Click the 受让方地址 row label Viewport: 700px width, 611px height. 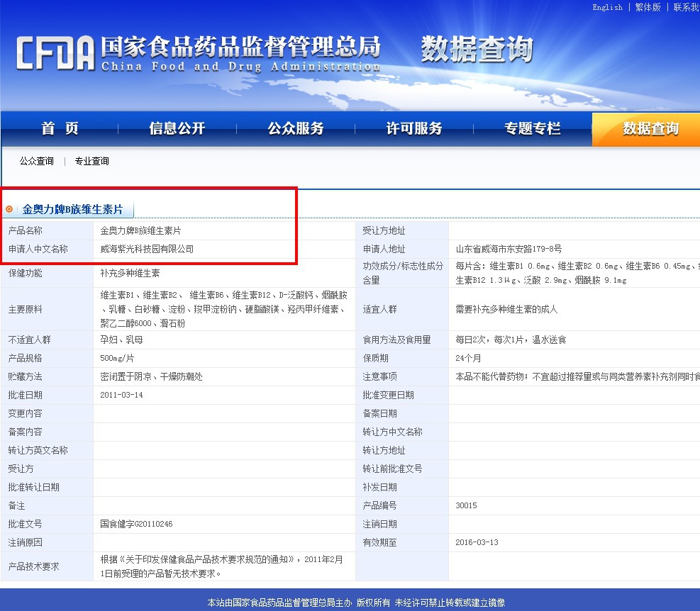click(384, 231)
